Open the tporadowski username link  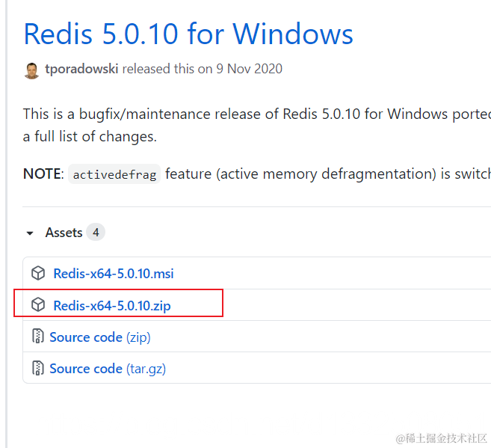[x=81, y=70]
